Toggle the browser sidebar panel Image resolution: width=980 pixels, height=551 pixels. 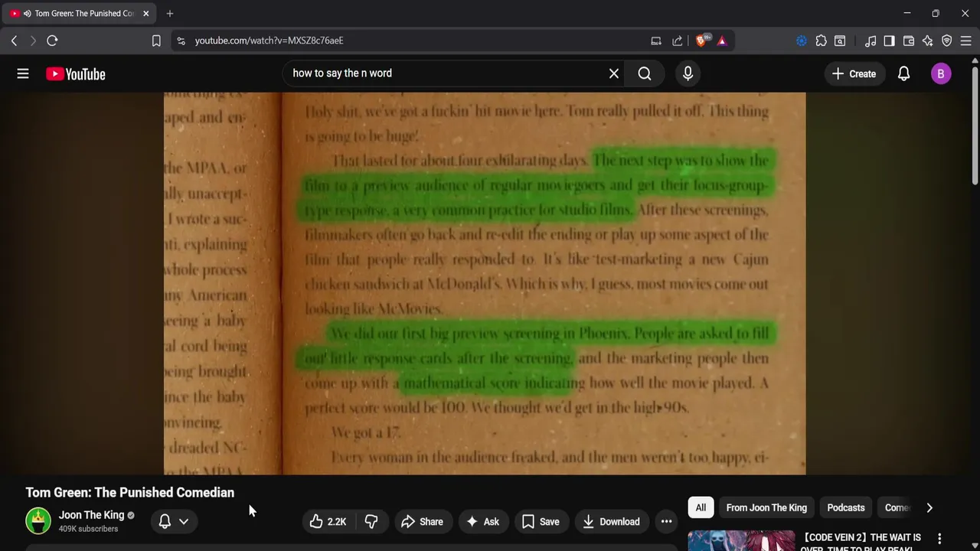coord(889,41)
